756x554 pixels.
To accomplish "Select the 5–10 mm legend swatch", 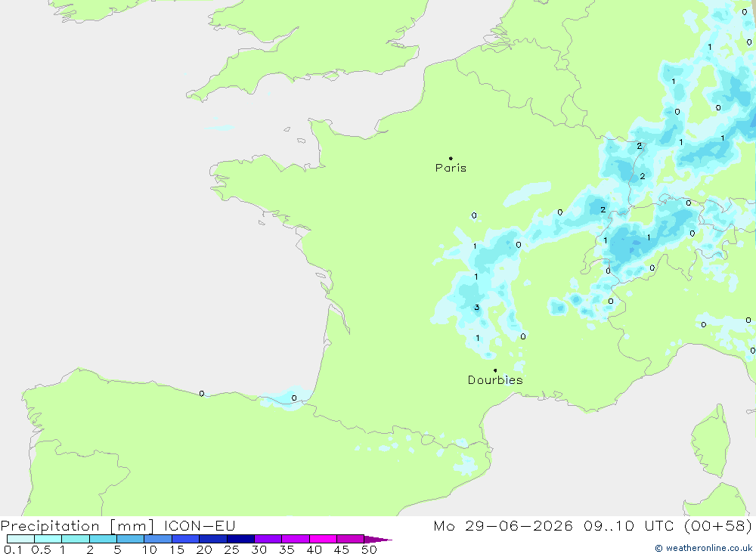I will tap(130, 539).
